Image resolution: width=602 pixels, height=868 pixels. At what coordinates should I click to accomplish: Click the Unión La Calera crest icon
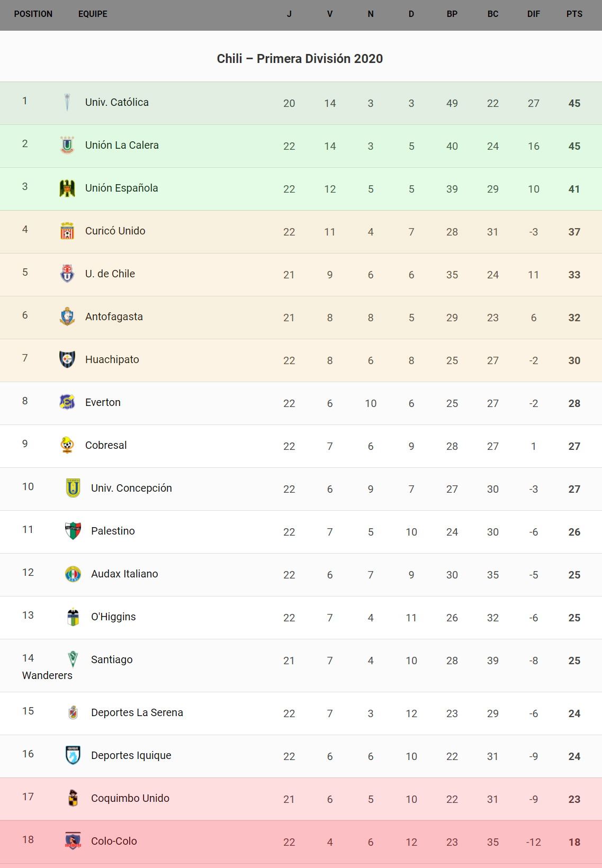click(x=67, y=145)
